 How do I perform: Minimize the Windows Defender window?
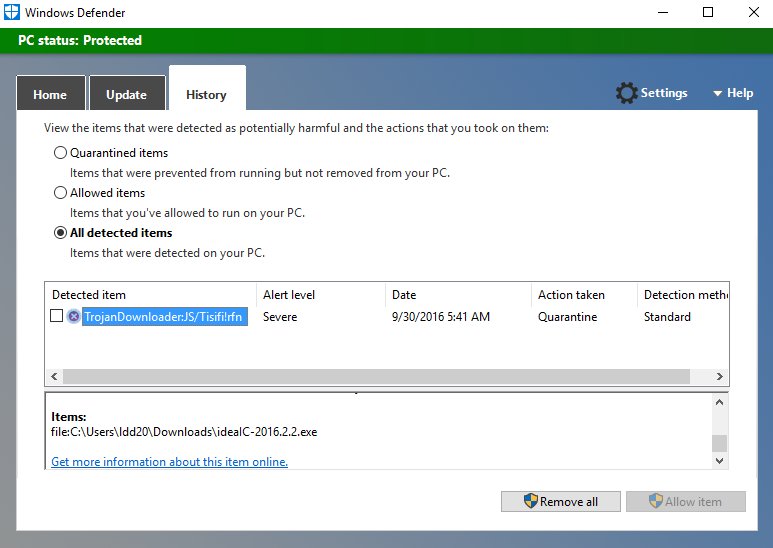pos(663,12)
